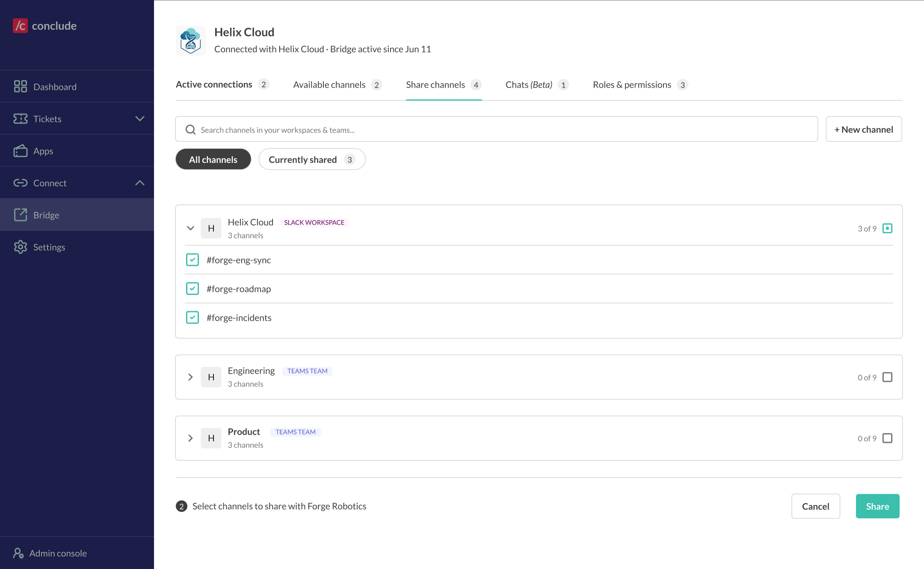Uncheck the #forge-roadmap channel
Viewport: 924px width, 569px height.
tap(192, 289)
